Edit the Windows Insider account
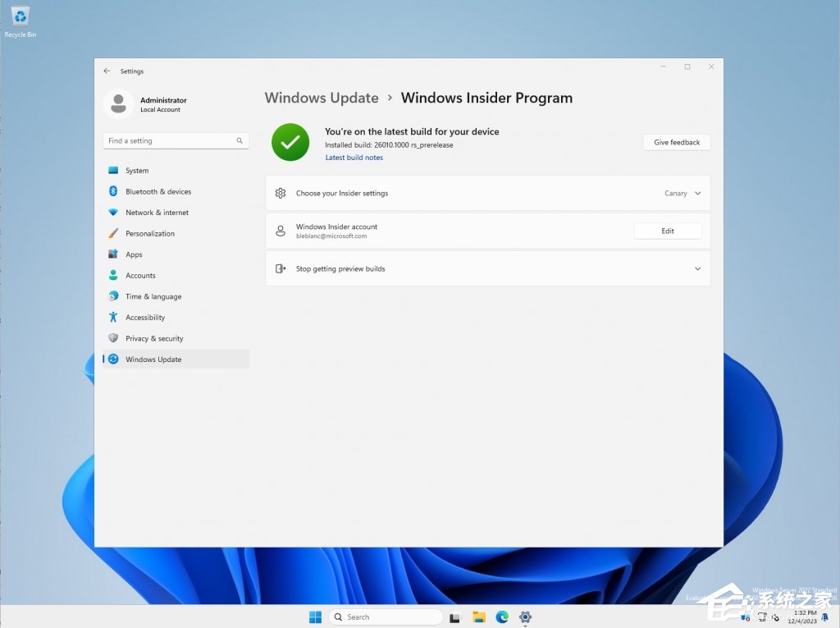Screen dimensions: 840x628 pos(667,231)
